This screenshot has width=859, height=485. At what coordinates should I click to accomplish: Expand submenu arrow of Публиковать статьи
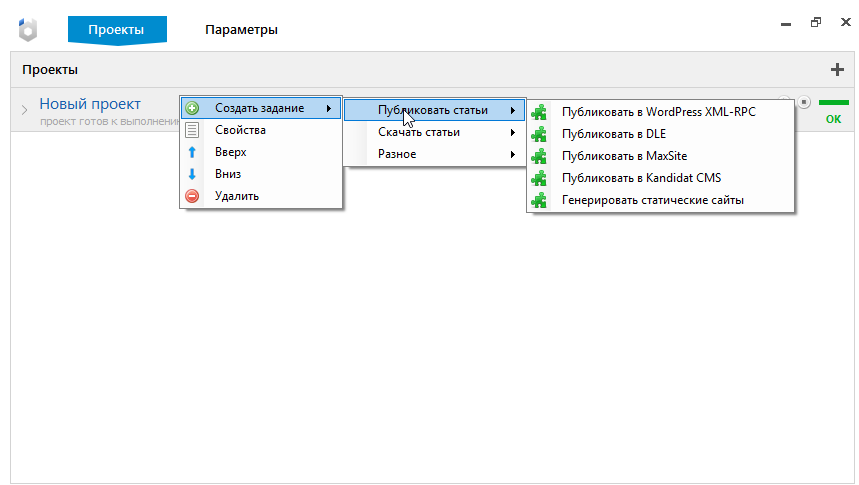(513, 110)
